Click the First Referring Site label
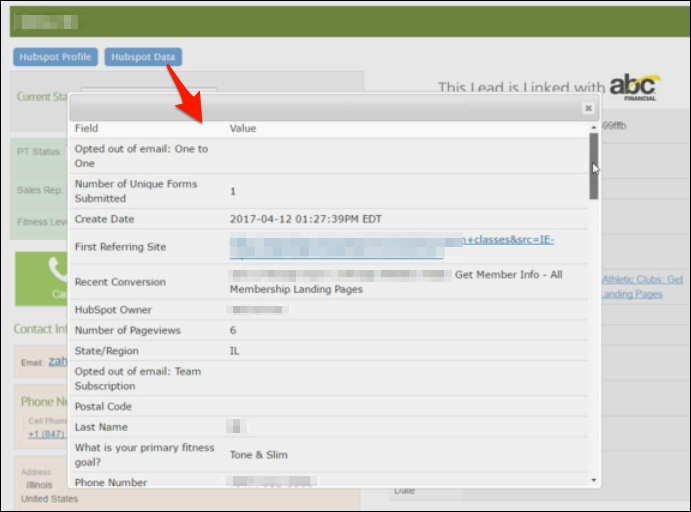Screen dimensions: 691x512 120,247
